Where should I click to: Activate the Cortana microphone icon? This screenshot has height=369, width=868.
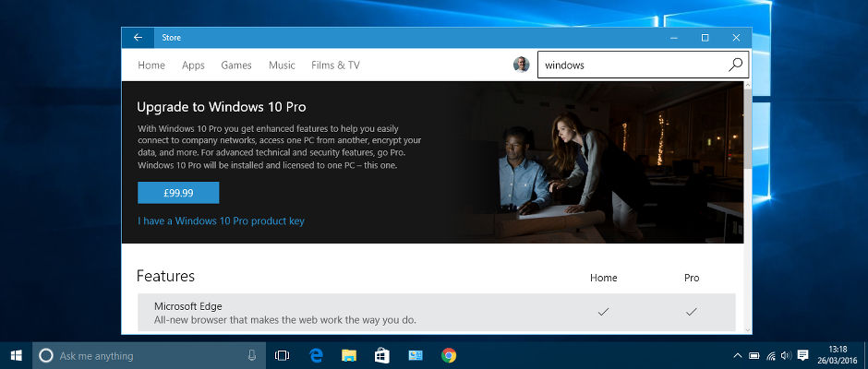pos(252,356)
